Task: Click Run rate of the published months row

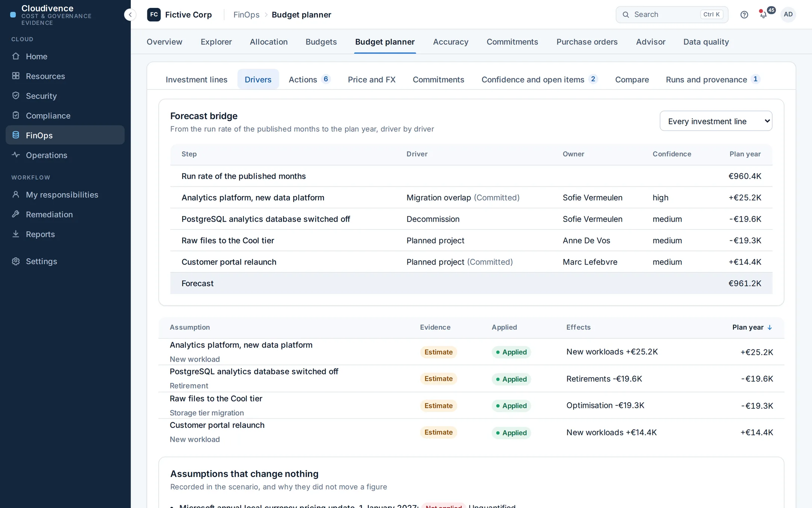Action: (471, 176)
